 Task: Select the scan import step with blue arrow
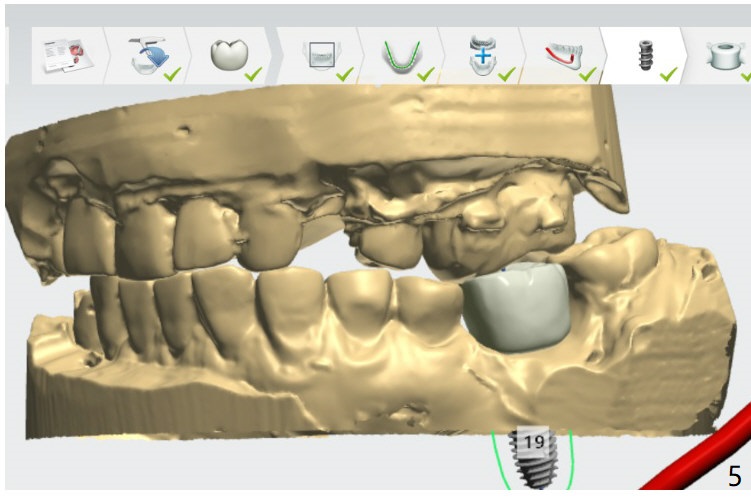click(149, 58)
